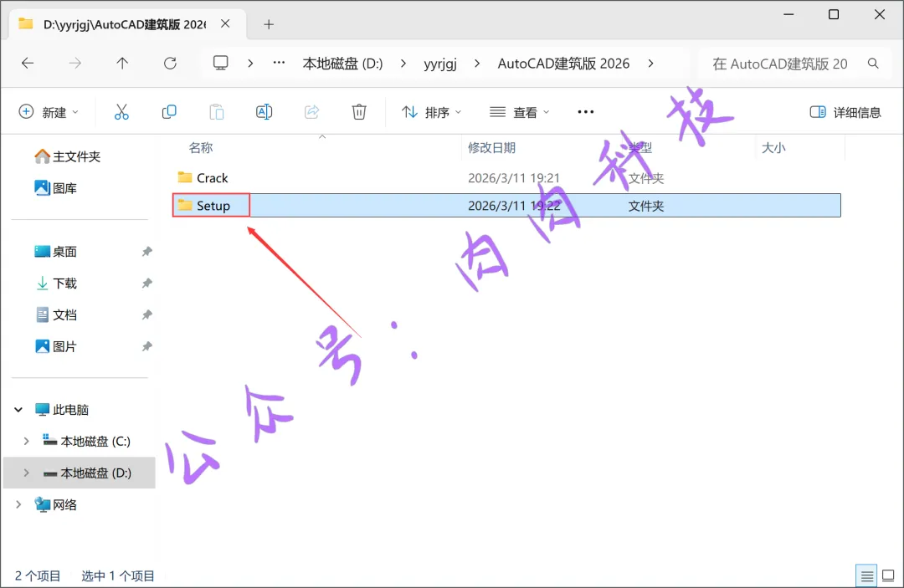The image size is (904, 588).
Task: Open 主文件夹 in navigation pane
Action: pyautogui.click(x=68, y=156)
